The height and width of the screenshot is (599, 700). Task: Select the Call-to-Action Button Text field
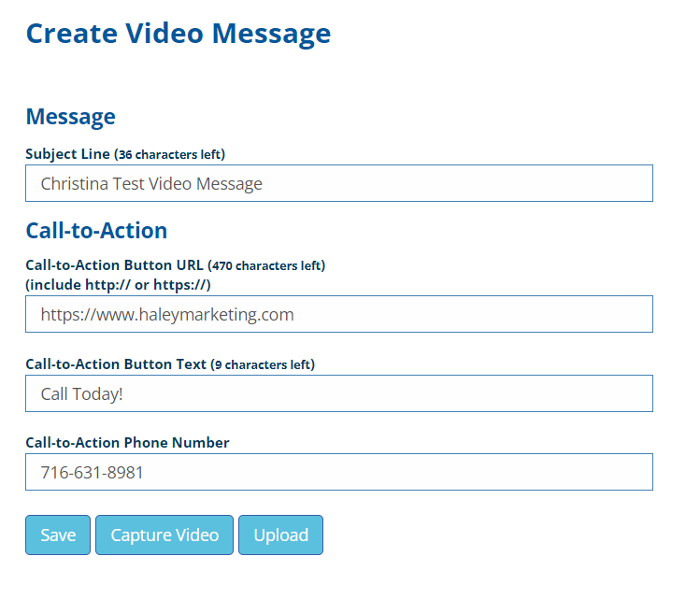click(x=339, y=393)
